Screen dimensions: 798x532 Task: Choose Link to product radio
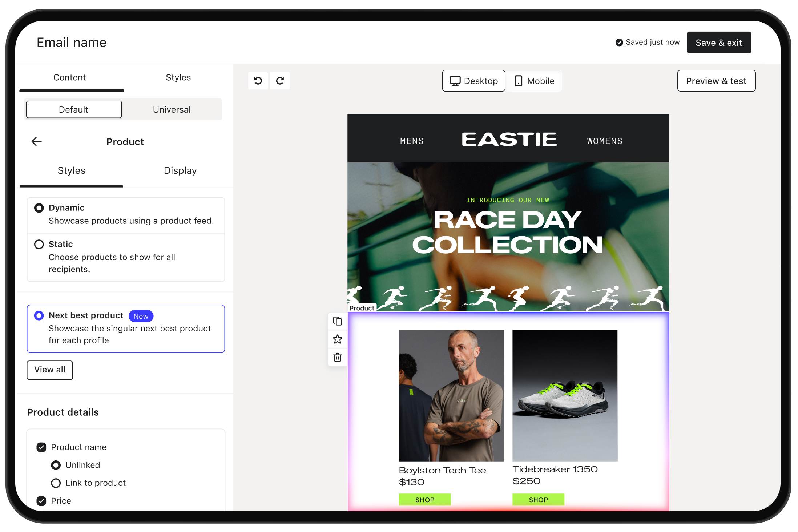point(56,483)
